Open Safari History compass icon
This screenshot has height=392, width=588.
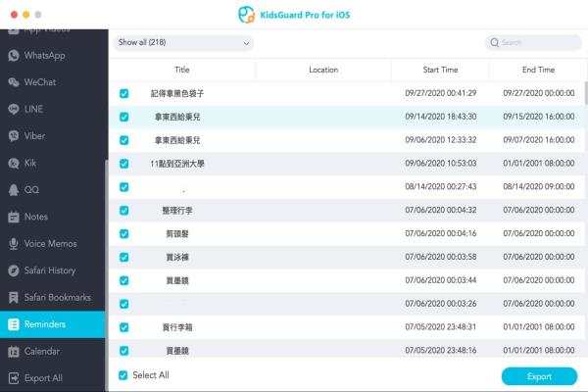tap(14, 270)
